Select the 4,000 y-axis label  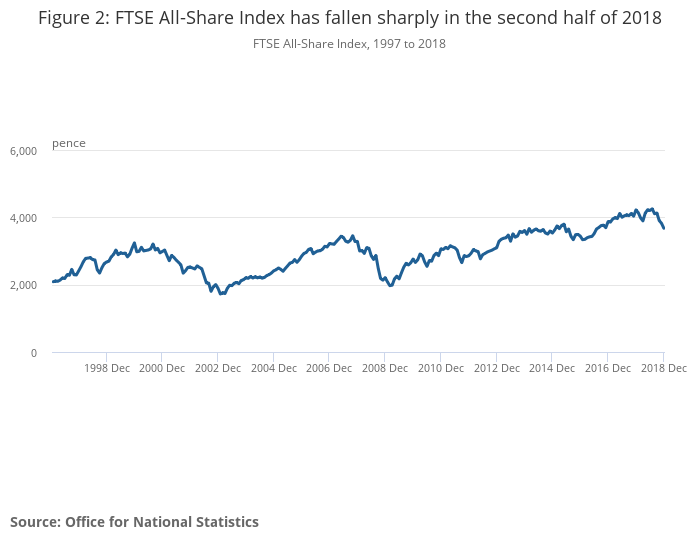[x=23, y=218]
